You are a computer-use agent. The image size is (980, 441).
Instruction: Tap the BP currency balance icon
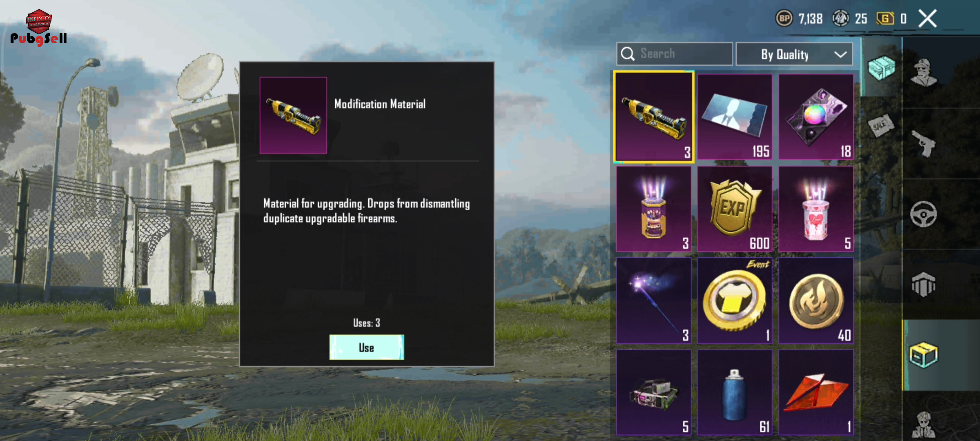[784, 18]
